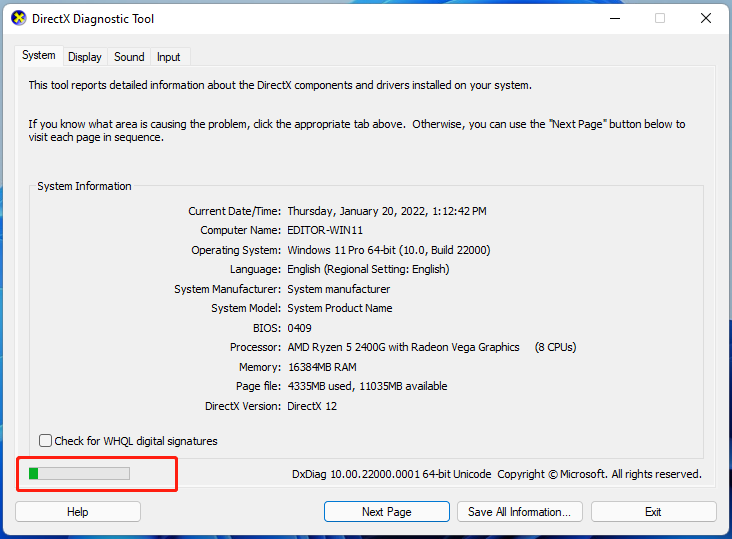732x539 pixels.
Task: Click the 16384MB RAM memory value
Action: pos(322,367)
